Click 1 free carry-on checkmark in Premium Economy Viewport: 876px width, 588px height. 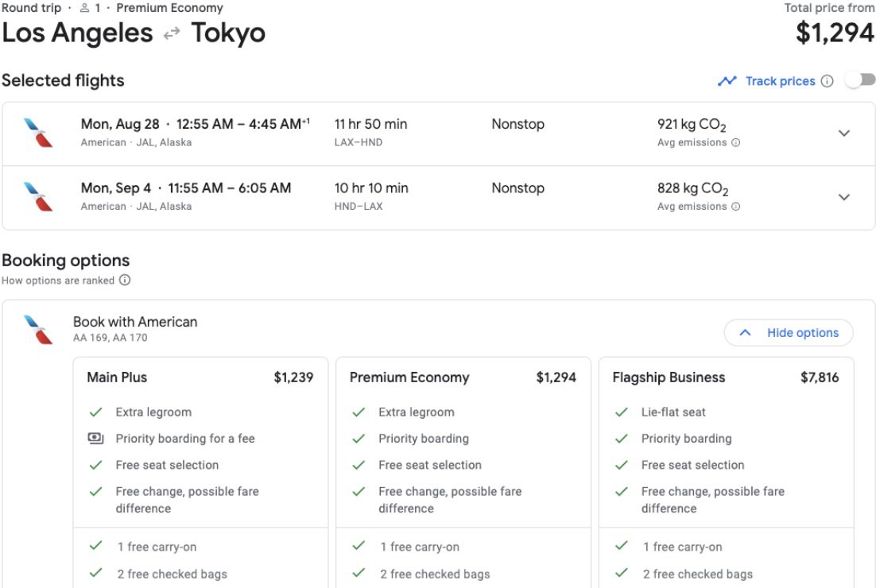point(359,546)
